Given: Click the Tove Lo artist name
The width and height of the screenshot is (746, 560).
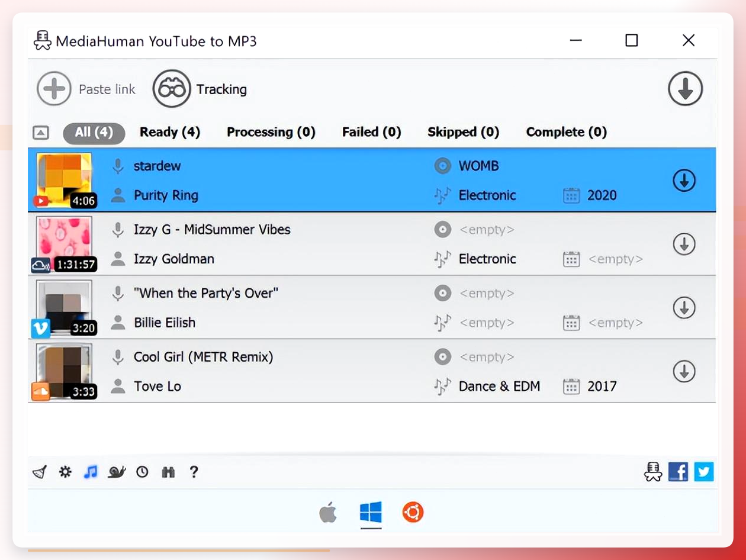Looking at the screenshot, I should pos(157,387).
